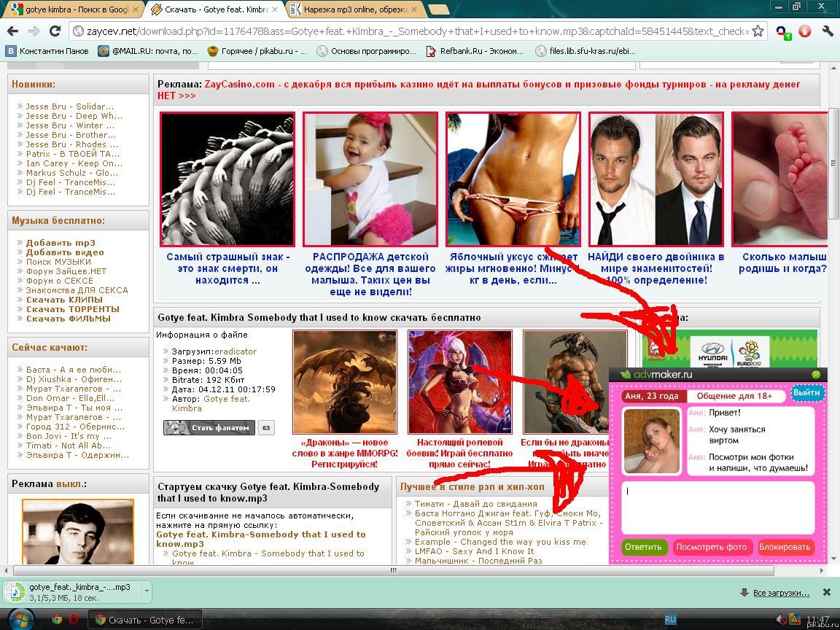
Task: Open Markus Schulz - Glo... track
Action: pyautogui.click(x=71, y=173)
